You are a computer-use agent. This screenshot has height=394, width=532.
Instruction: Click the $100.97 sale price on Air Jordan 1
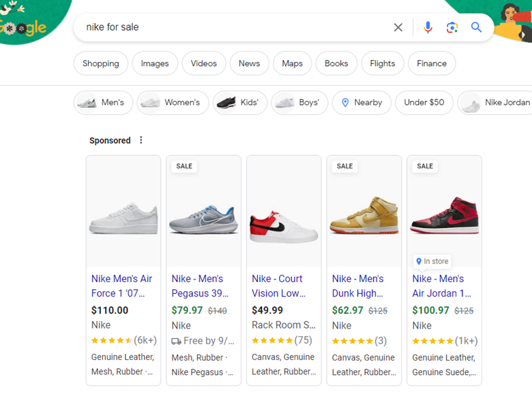[430, 310]
